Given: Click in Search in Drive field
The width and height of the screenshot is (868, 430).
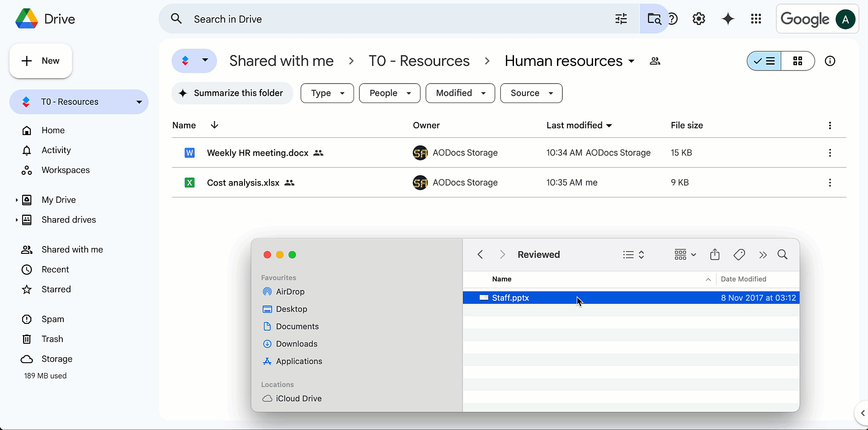Looking at the screenshot, I should pos(398,19).
